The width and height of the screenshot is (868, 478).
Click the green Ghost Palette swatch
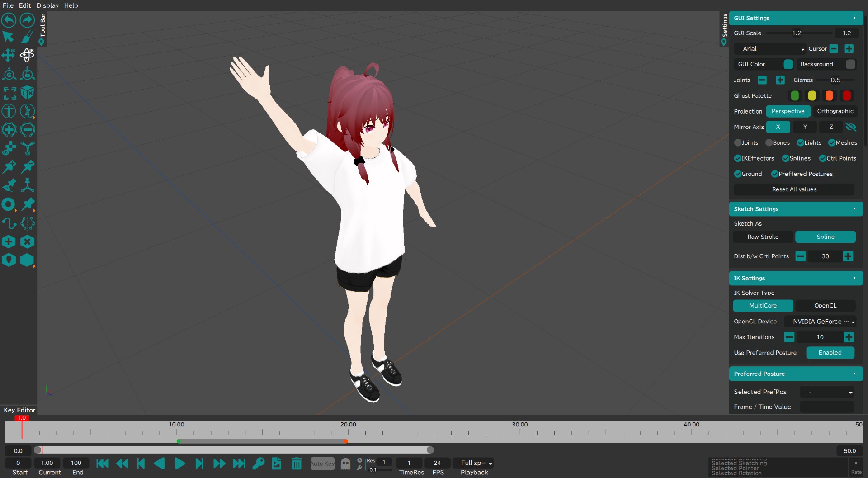(x=794, y=96)
